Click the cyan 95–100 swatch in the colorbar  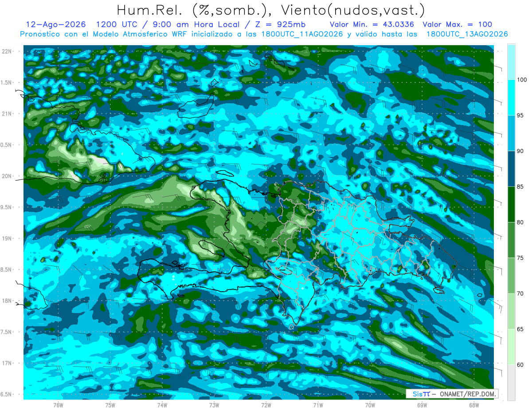pos(511,98)
